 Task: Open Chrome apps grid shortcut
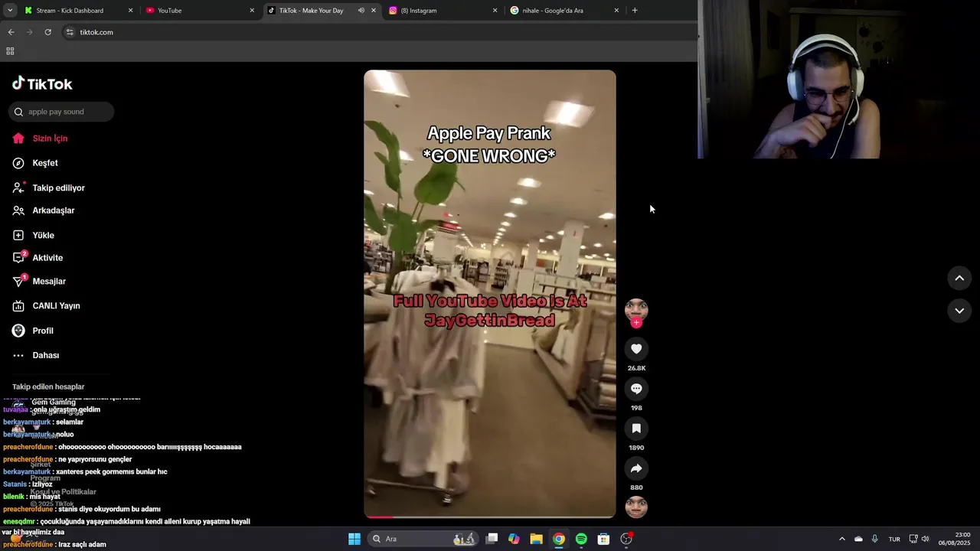pos(10,51)
